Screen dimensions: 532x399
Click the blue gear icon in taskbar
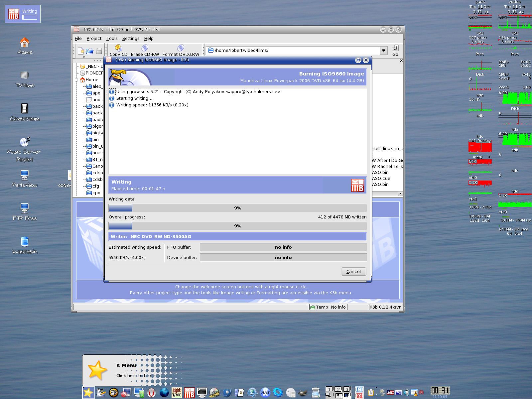pyautogui.click(x=278, y=393)
